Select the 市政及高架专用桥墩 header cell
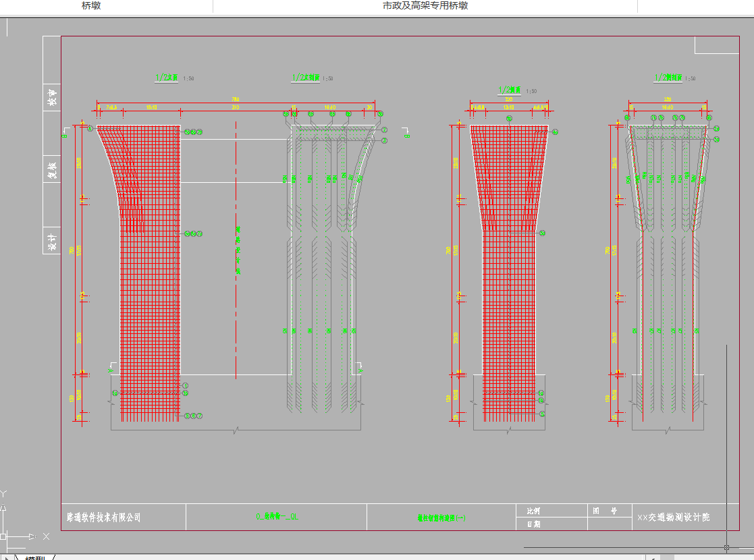754x560 pixels. tap(425, 6)
